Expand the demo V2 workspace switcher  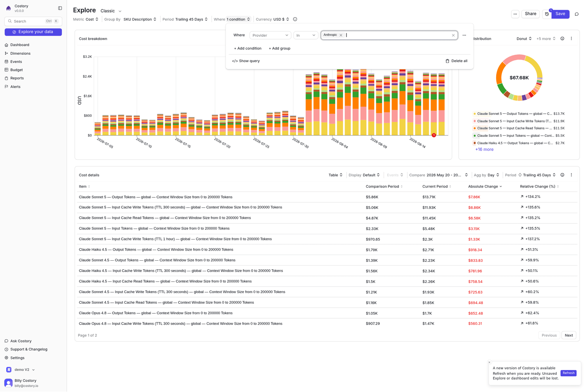21,370
